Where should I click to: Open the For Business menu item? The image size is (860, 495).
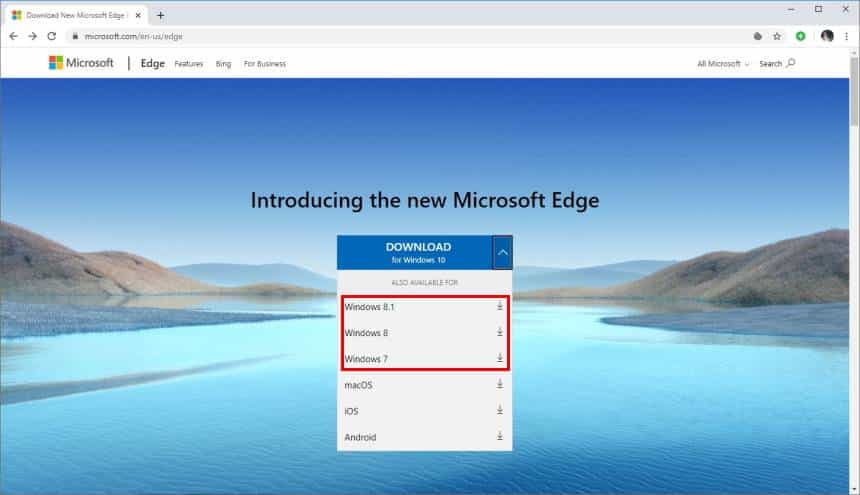265,64
